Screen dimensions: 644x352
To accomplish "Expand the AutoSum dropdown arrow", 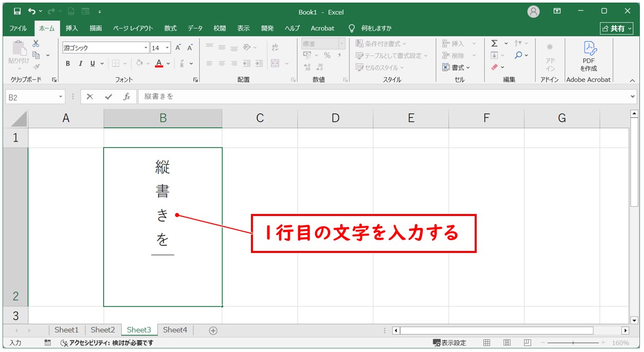I will click(x=506, y=44).
